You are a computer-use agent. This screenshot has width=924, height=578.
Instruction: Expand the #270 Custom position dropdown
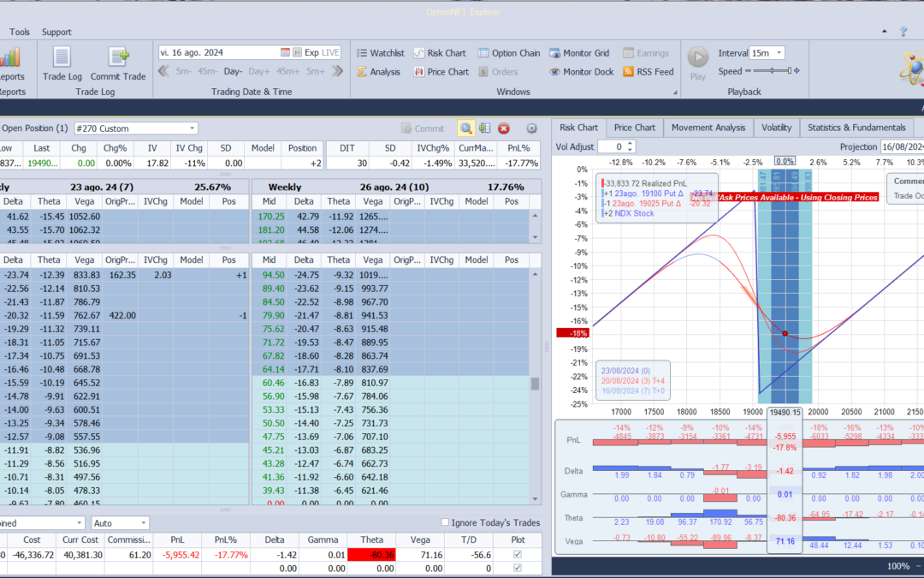pyautogui.click(x=192, y=128)
